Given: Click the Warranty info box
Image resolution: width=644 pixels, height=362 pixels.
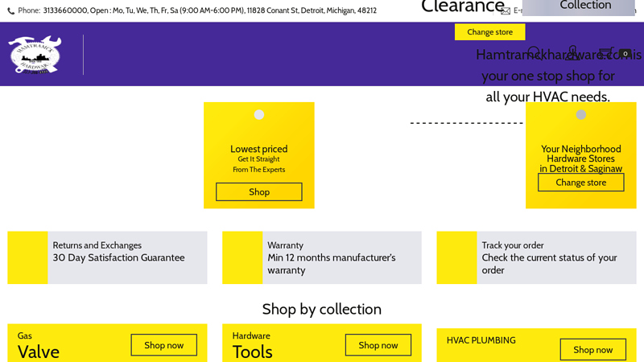Looking at the screenshot, I should tap(322, 257).
